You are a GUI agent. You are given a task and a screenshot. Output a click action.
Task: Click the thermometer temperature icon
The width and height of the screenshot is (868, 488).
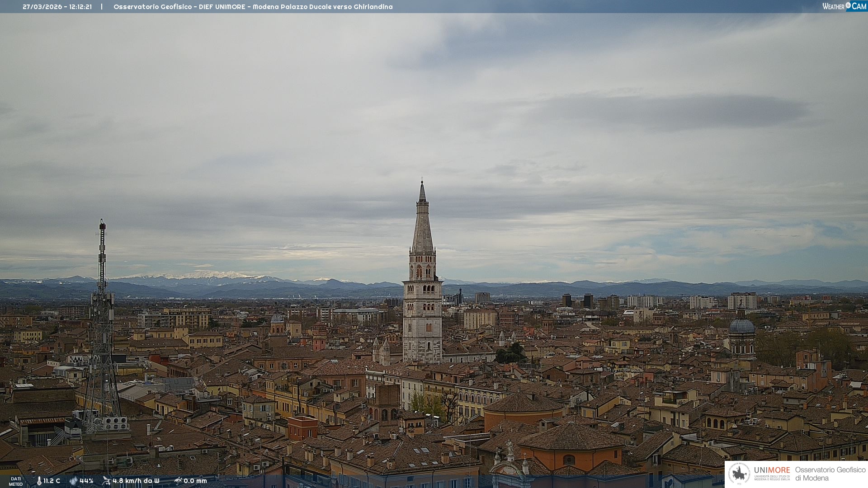[x=39, y=481]
